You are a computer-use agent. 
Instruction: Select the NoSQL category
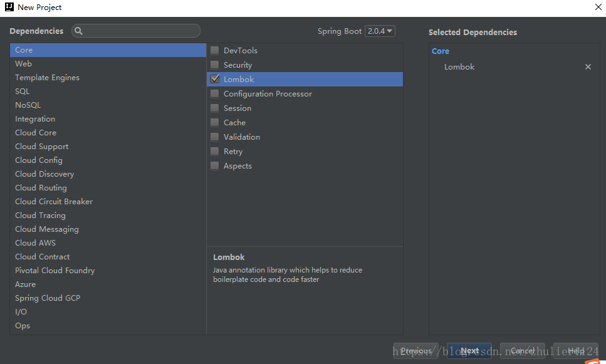coord(108,105)
